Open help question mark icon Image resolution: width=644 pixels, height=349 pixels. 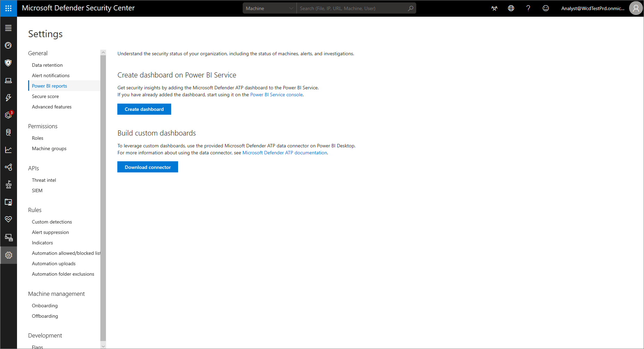[x=528, y=8]
